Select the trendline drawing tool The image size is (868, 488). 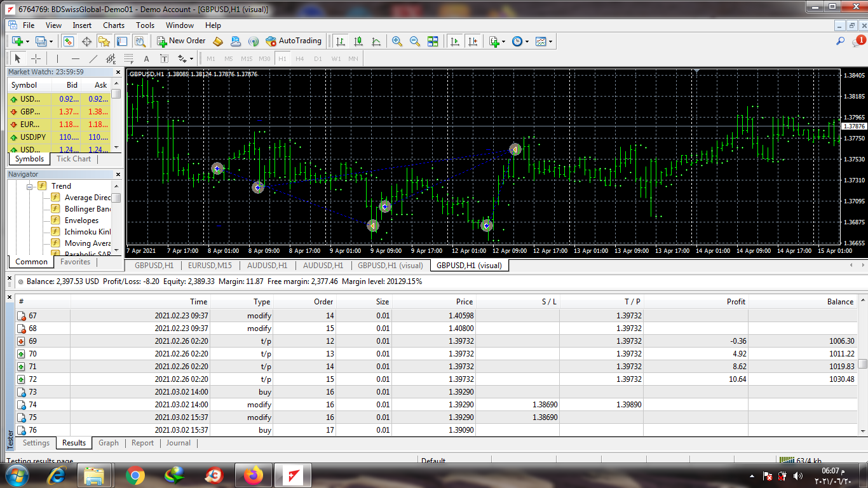click(93, 58)
